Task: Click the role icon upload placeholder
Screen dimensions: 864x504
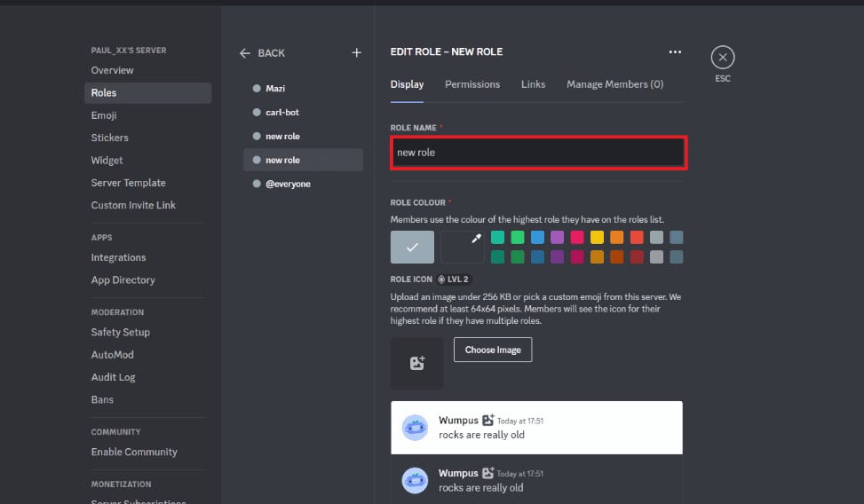Action: [x=416, y=363]
